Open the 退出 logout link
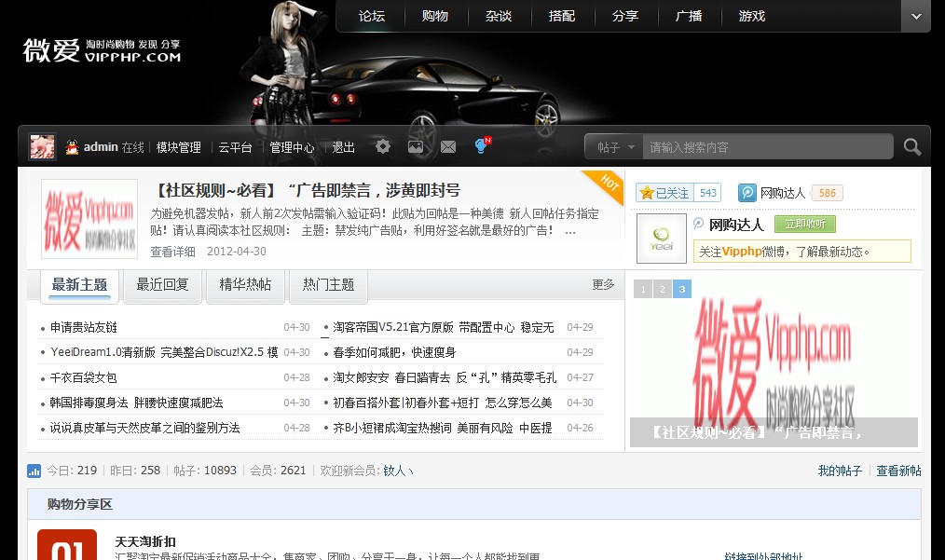The image size is (945, 560). pyautogui.click(x=342, y=146)
